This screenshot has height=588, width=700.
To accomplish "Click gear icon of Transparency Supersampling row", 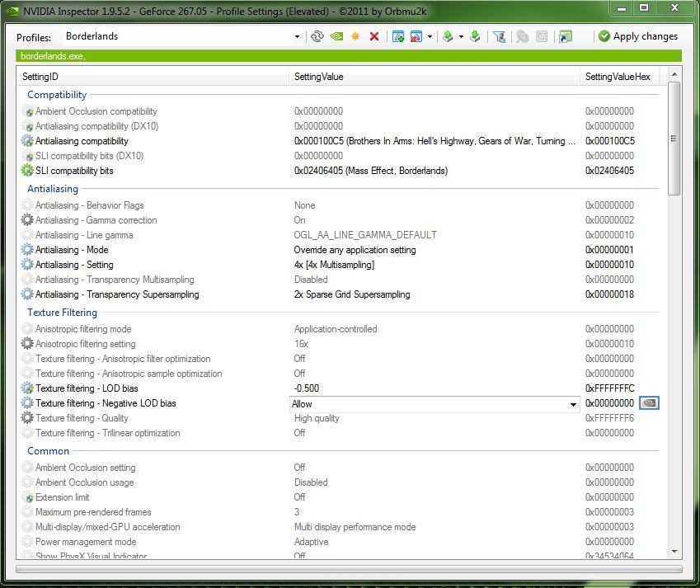I will coord(27,294).
